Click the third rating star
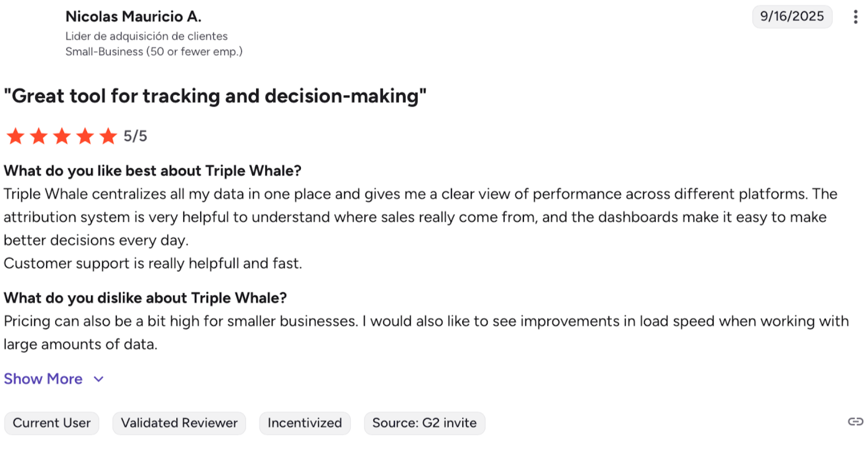Screen dimensions: 868x461 point(62,136)
